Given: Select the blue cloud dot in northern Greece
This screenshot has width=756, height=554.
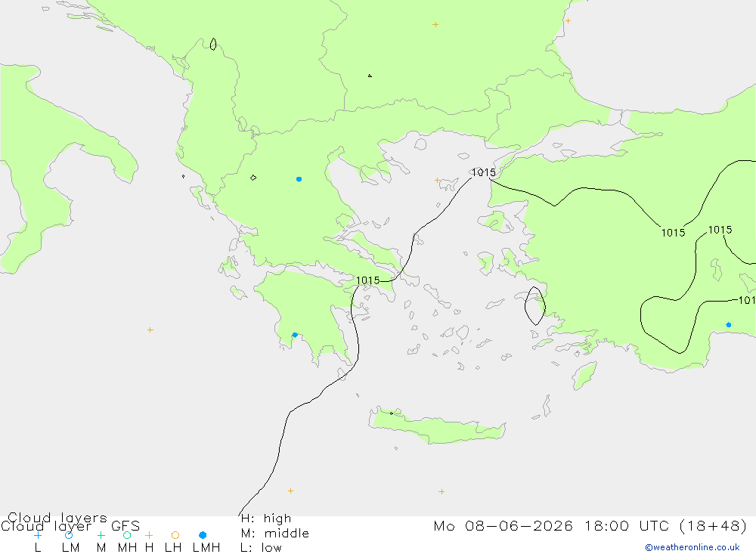Looking at the screenshot, I should (299, 179).
